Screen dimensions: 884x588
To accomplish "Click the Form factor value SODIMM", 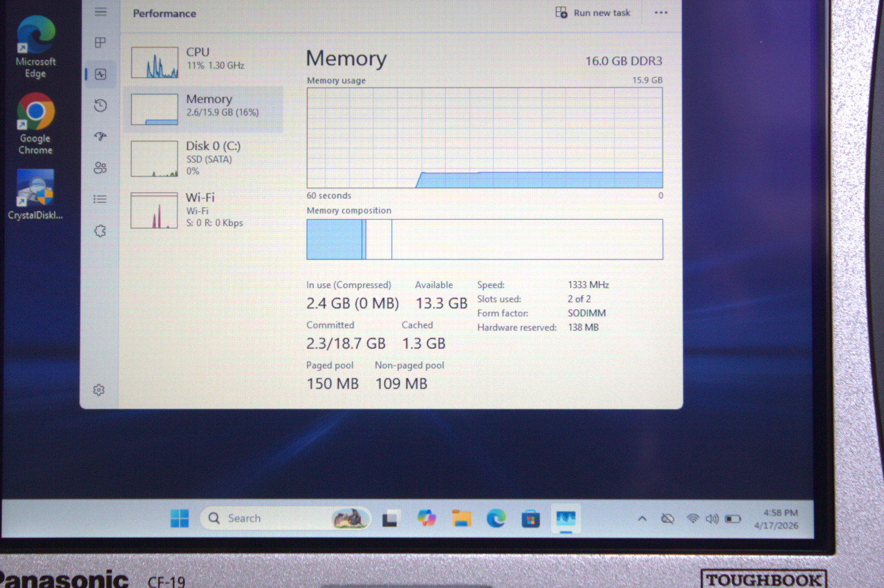I will pos(587,313).
